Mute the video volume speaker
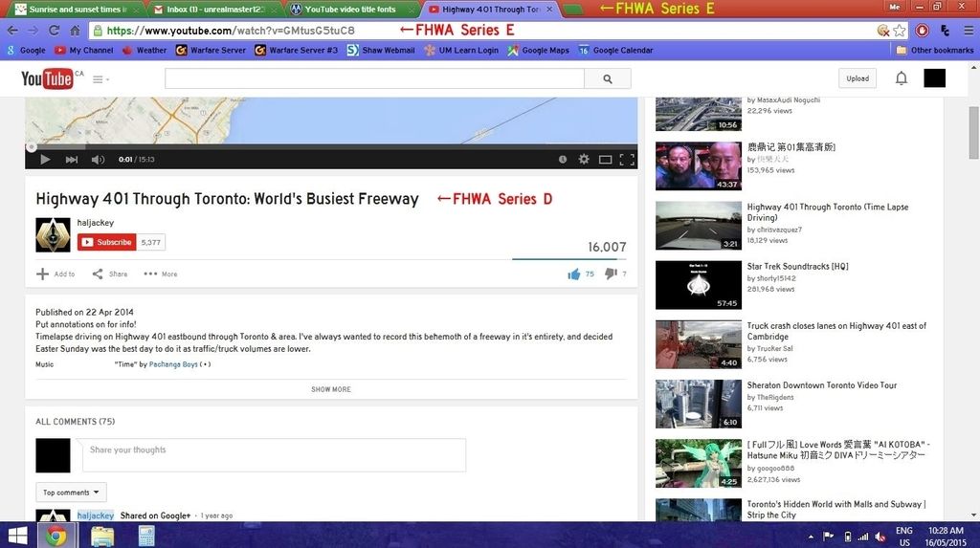The image size is (980, 548). pyautogui.click(x=99, y=160)
